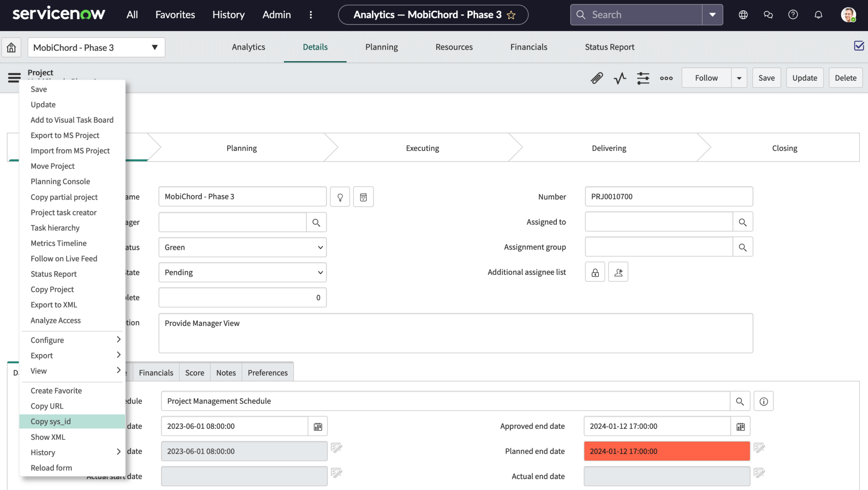Click the Save button in header

click(766, 78)
